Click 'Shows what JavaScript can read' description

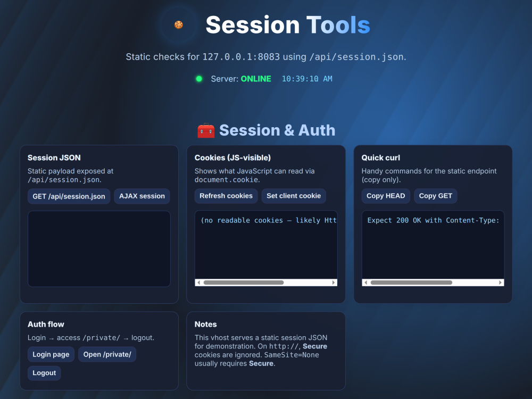point(254,176)
